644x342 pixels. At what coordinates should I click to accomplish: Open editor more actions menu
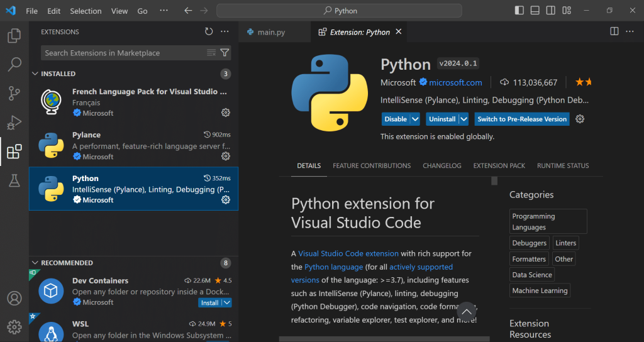pyautogui.click(x=630, y=31)
